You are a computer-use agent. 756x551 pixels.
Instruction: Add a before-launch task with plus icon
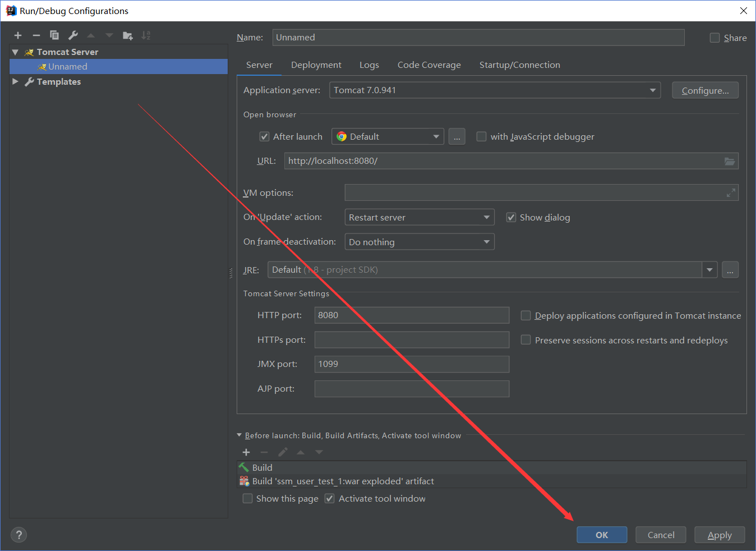246,452
